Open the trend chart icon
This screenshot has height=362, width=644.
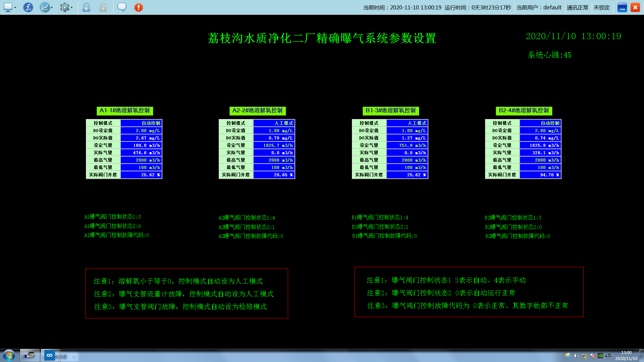tap(45, 7)
